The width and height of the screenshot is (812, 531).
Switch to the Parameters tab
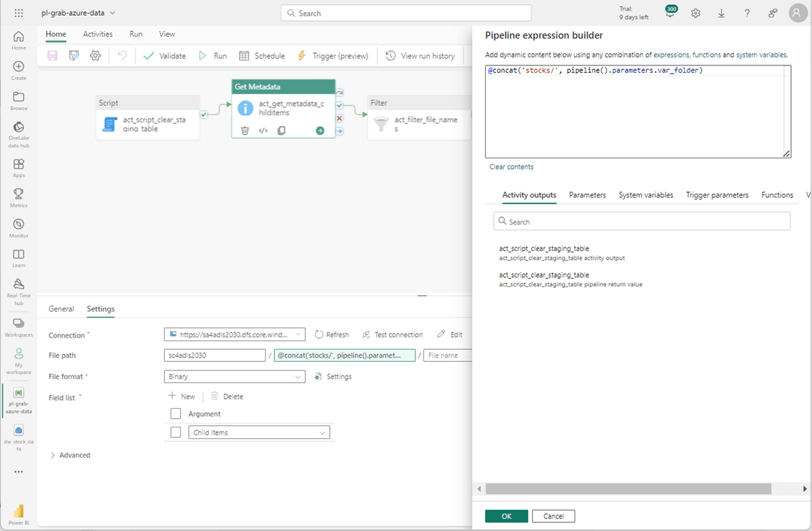tap(587, 195)
